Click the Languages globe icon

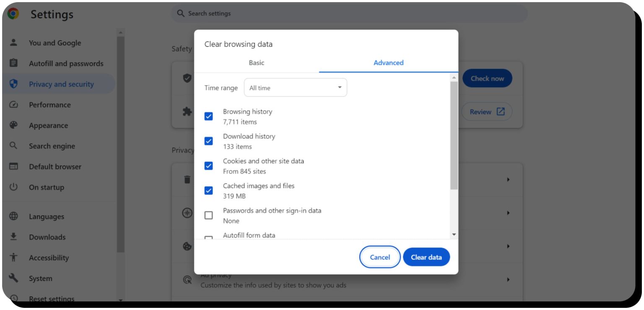pyautogui.click(x=13, y=217)
